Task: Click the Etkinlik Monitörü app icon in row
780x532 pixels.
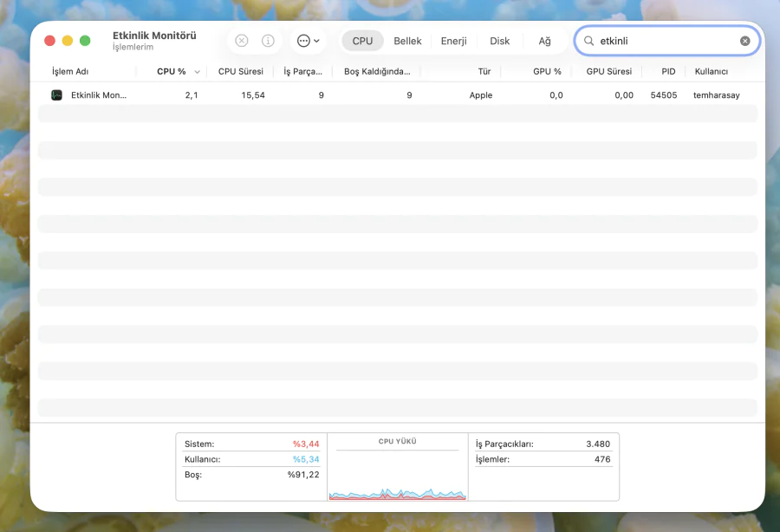Action: tap(55, 94)
